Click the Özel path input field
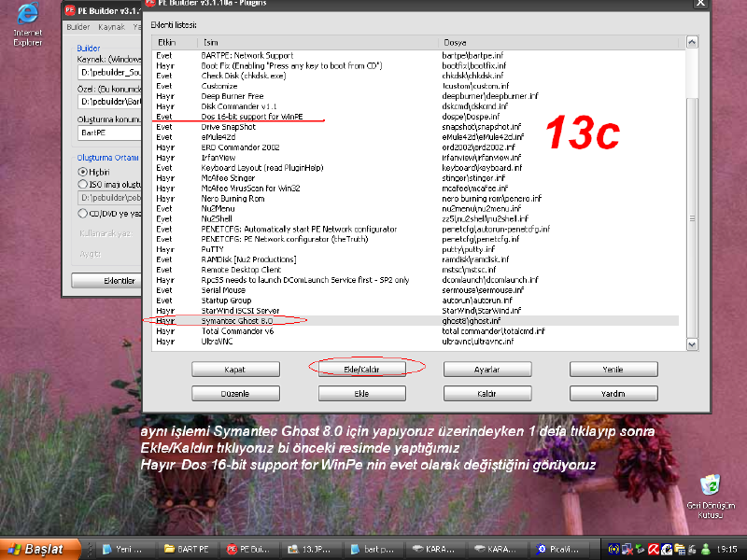Image resolution: width=747 pixels, height=560 pixels. 109,102
